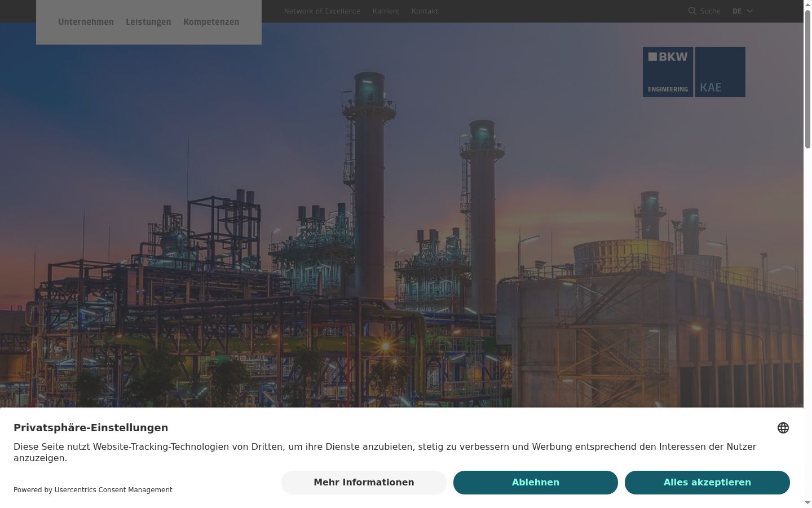Open the Leistungen menu
Viewport: 812px width, 508px height.
(x=148, y=22)
